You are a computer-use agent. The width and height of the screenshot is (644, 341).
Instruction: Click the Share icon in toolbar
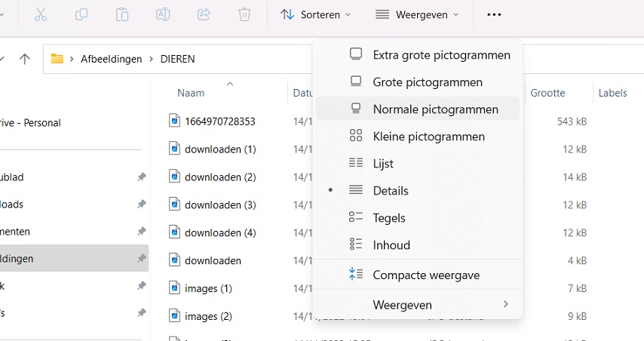204,14
